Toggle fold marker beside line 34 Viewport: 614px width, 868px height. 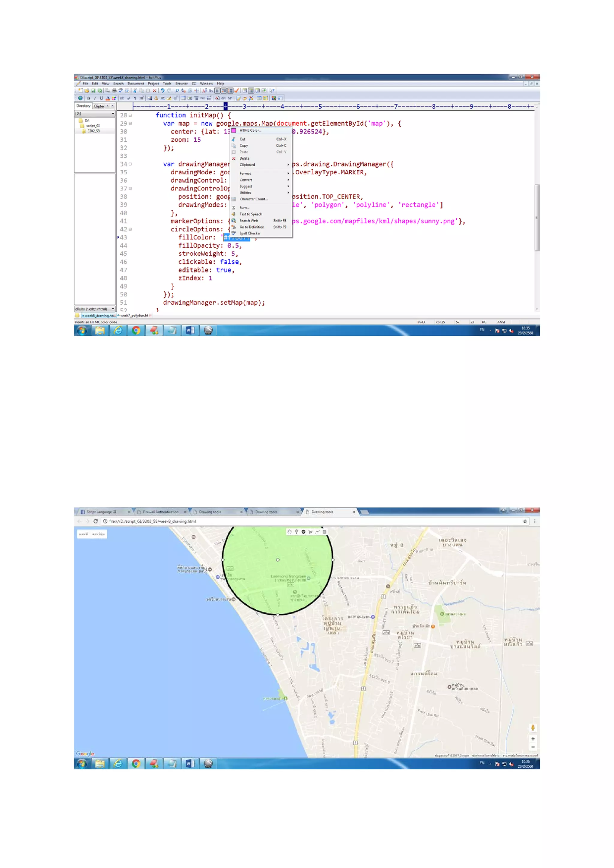[130, 164]
